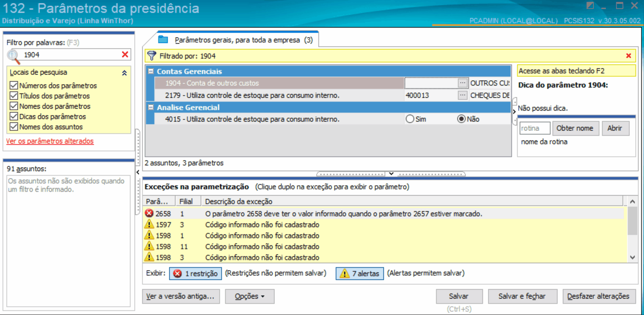Click the warning icon of 1598 filial 3
The width and height of the screenshot is (644, 315).
(149, 257)
